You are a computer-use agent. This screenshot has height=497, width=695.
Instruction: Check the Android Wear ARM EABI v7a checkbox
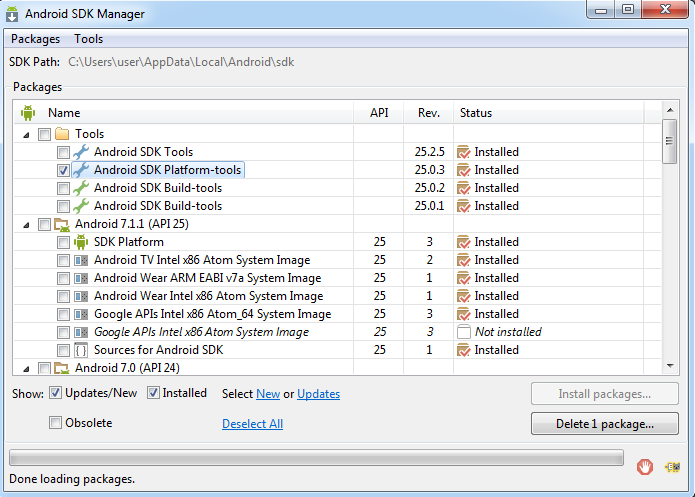click(63, 278)
